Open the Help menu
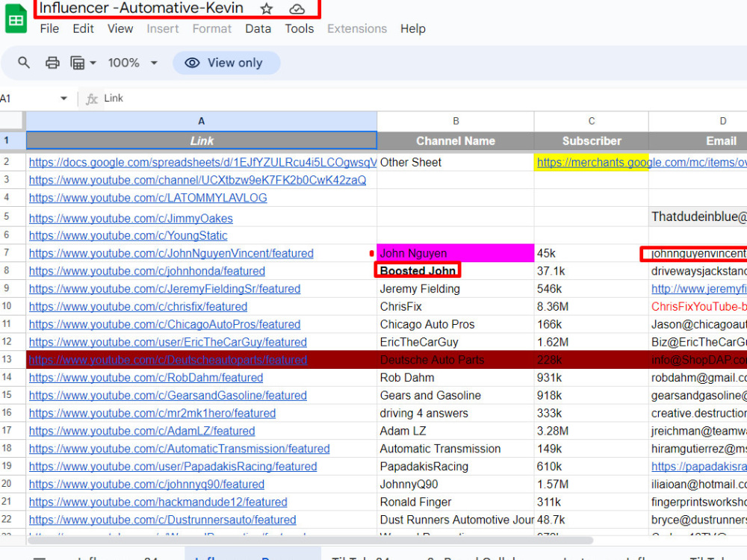This screenshot has height=560, width=747. coord(412,28)
